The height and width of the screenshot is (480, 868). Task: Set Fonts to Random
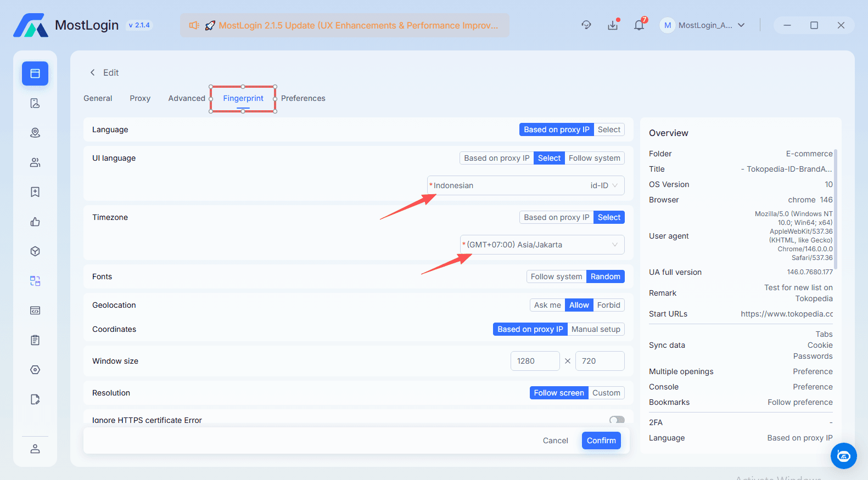pos(606,276)
